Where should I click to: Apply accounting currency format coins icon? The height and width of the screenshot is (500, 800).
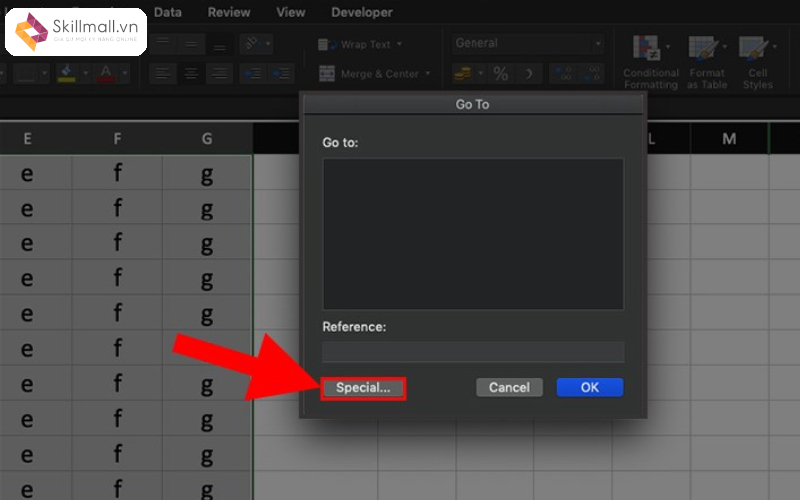[x=463, y=74]
